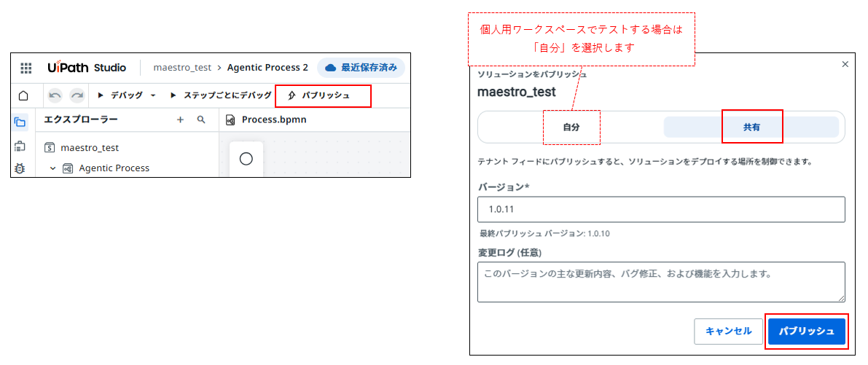Click the blue パブリッシュ button in dialog
Viewport: 868px width, 365px height.
[x=806, y=331]
